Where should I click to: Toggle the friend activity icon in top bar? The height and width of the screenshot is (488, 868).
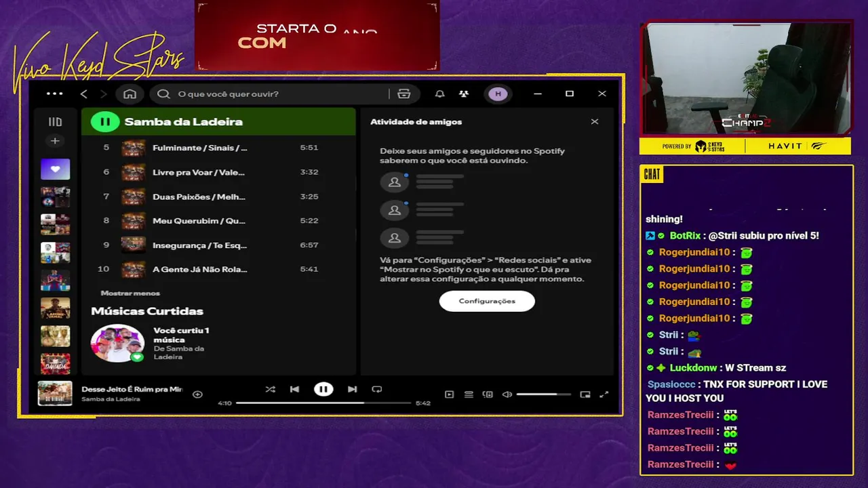click(464, 94)
